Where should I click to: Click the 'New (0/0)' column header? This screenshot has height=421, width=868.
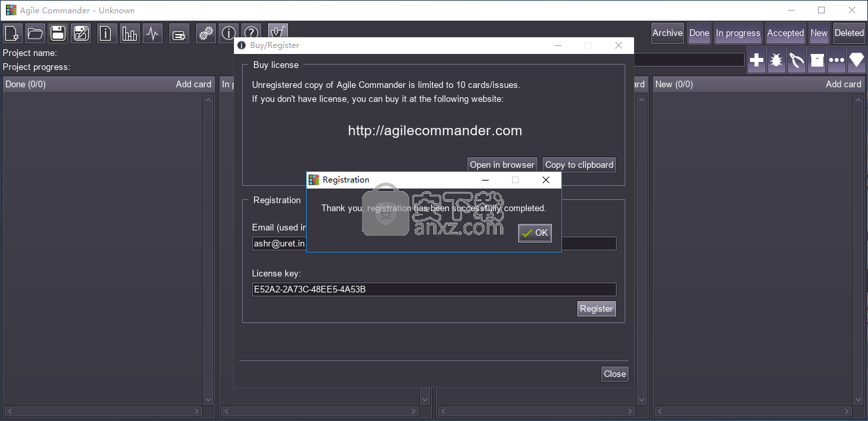pyautogui.click(x=674, y=84)
